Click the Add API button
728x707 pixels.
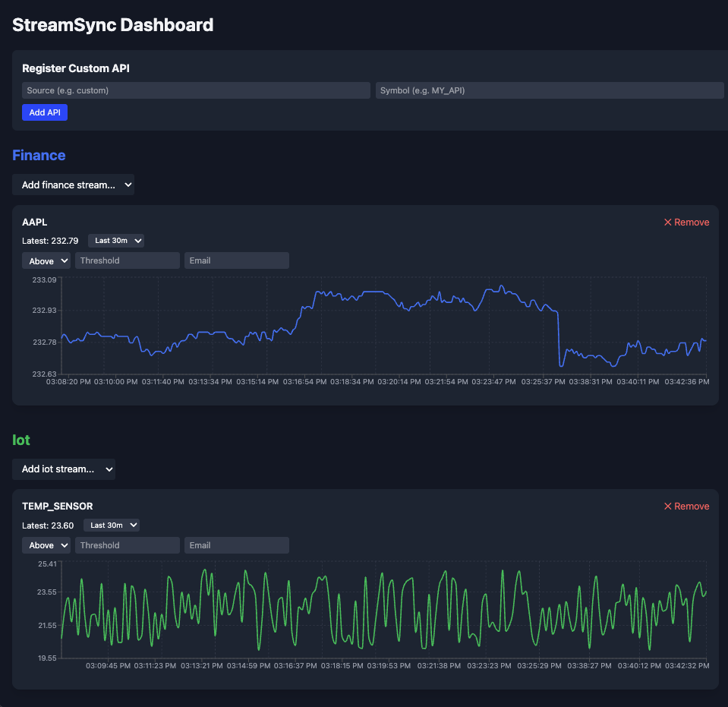(45, 112)
